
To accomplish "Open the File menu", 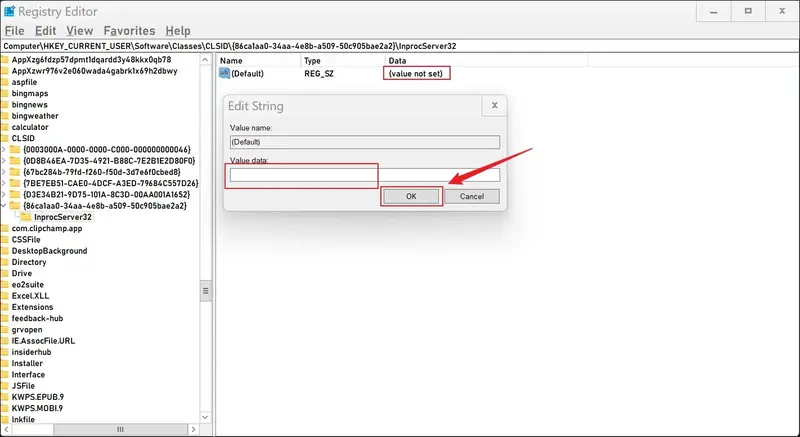I will click(x=14, y=31).
